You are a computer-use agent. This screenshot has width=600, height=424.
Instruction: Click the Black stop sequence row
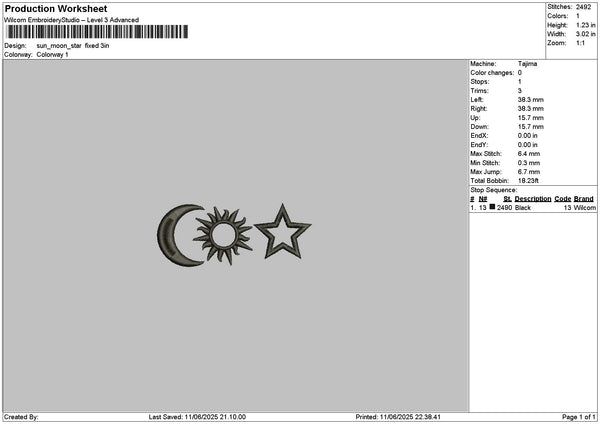533,207
